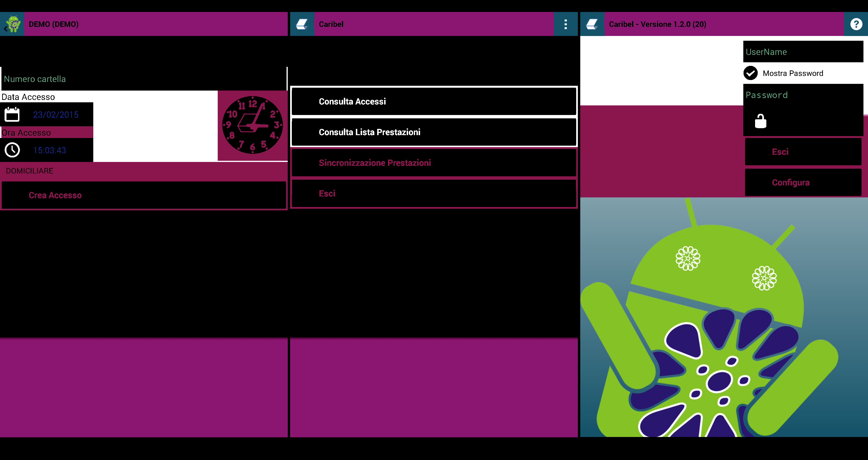The image size is (868, 460).
Task: Click the DEMO (DEMO) title
Action: 53,24
